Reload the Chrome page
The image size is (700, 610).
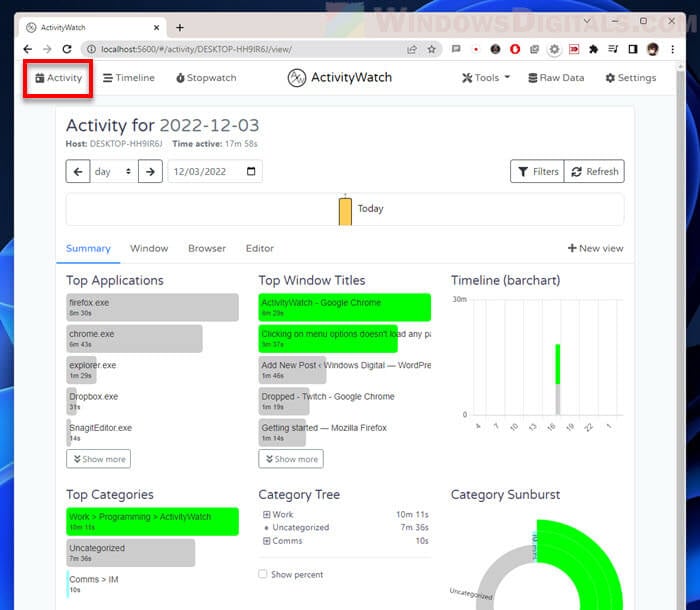tap(67, 49)
